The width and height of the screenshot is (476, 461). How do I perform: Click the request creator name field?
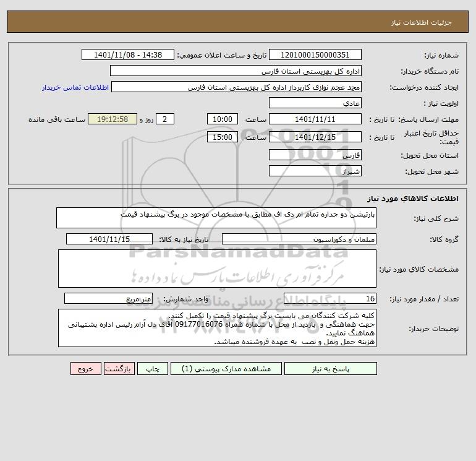pos(237,87)
